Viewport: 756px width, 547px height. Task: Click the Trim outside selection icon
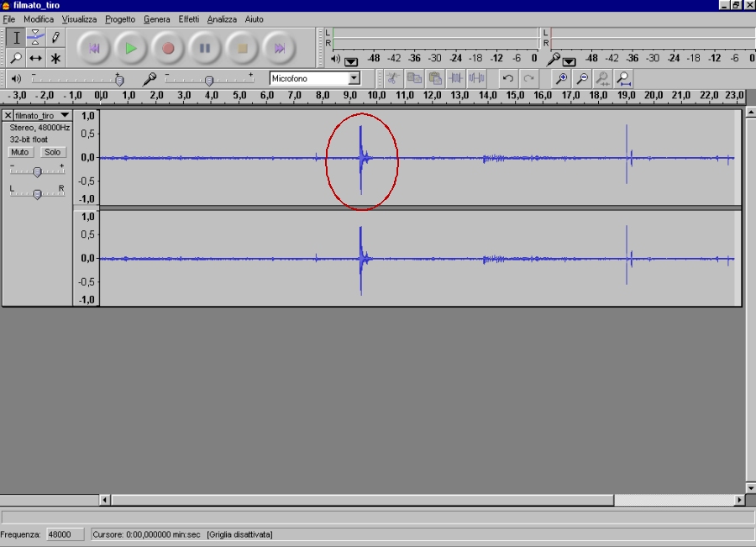click(455, 78)
